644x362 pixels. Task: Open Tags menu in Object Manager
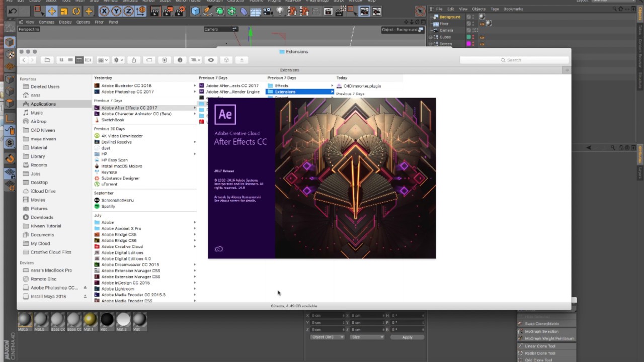495,9
